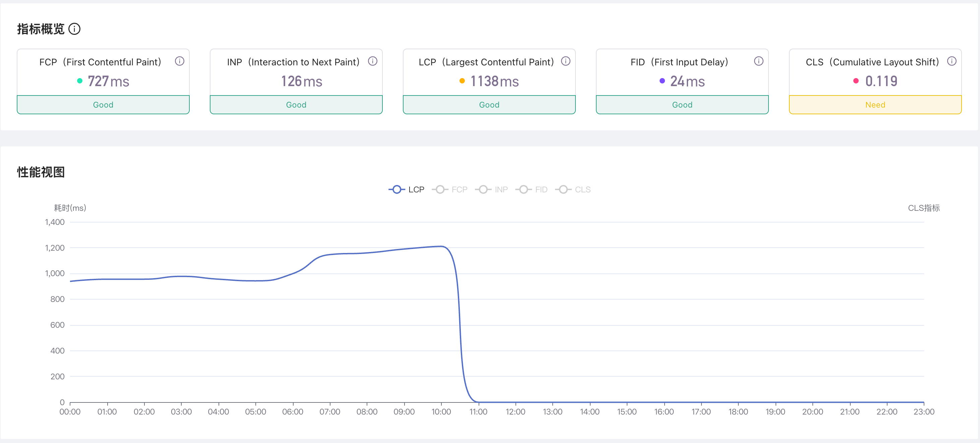The width and height of the screenshot is (980, 443).
Task: Click the INP card info icon
Action: click(x=372, y=61)
